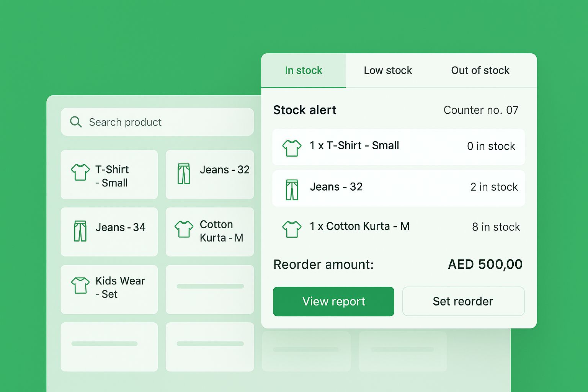Click the t-shirt icon on the T-Shirt Small card
Viewport: 588px width, 392px height.
[x=80, y=173]
